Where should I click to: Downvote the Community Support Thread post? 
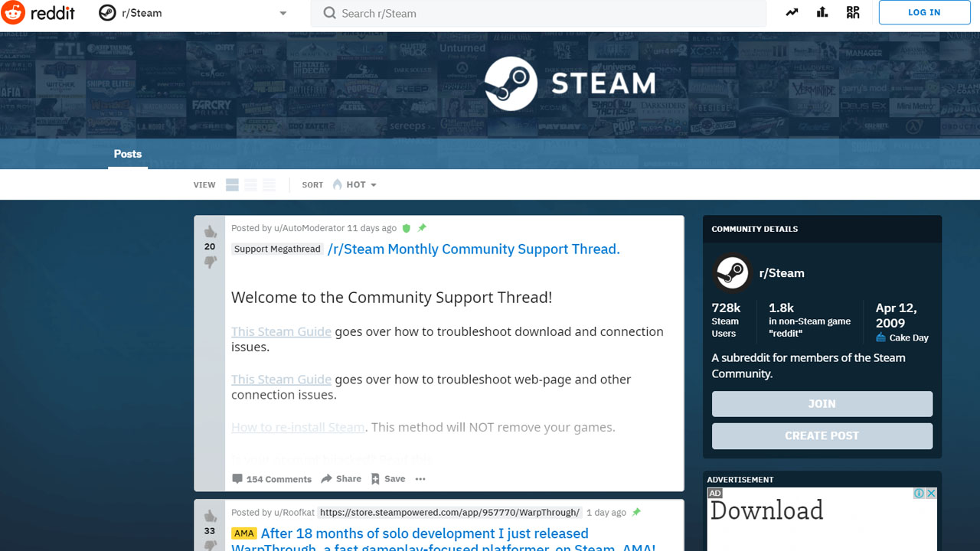tap(210, 262)
